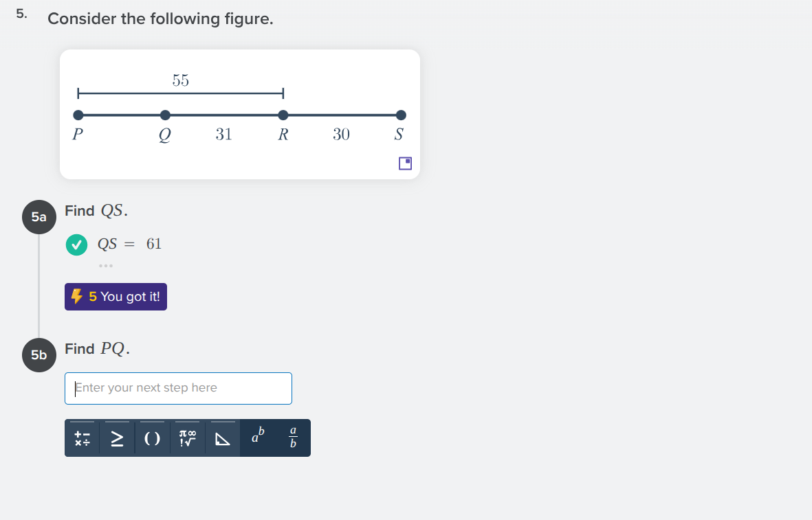The image size is (812, 520).
Task: Open the functions and symbols (π√) icon
Action: coord(187,438)
